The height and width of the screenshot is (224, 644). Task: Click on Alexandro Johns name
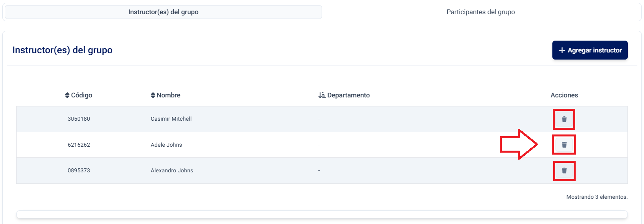point(172,171)
